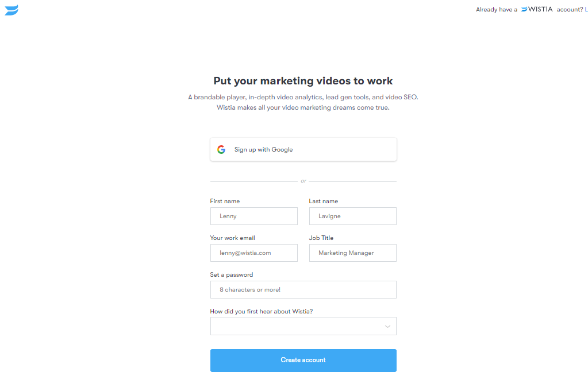
Task: Click the Wistia logo icon at top left
Action: pyautogui.click(x=11, y=10)
